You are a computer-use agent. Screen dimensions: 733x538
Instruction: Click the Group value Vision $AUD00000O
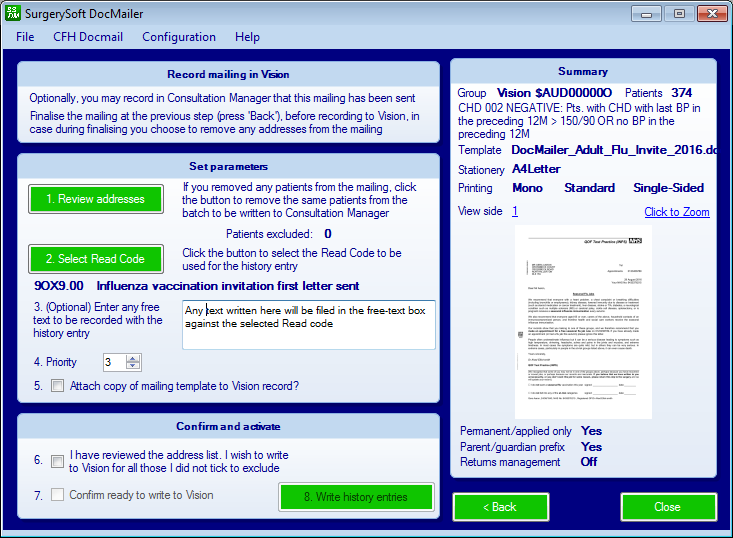(x=554, y=93)
